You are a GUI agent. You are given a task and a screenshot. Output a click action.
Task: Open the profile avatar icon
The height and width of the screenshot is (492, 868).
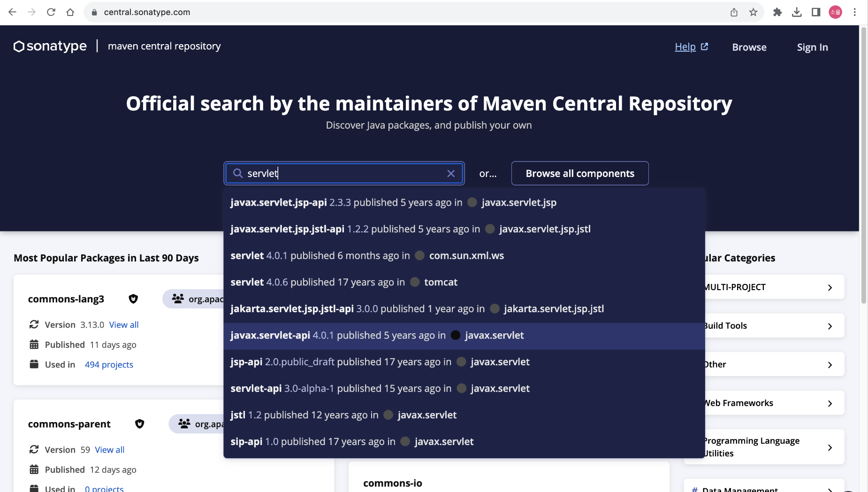[x=835, y=12]
